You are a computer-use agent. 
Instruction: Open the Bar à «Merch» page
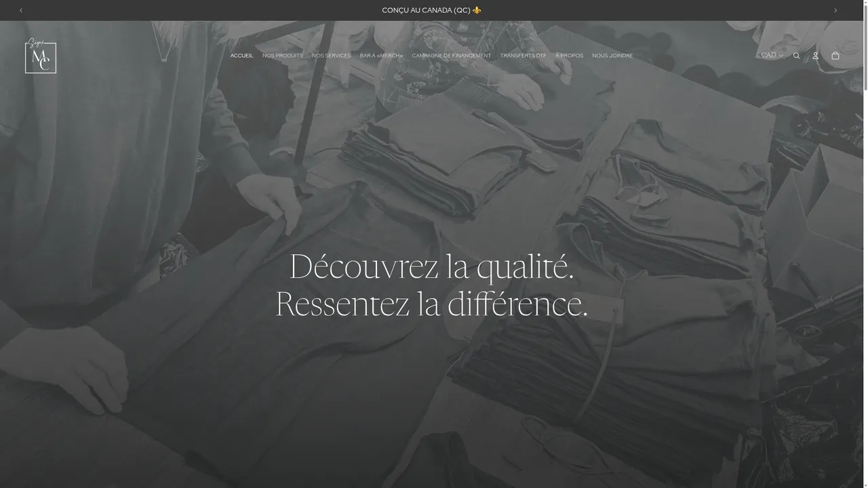[381, 56]
